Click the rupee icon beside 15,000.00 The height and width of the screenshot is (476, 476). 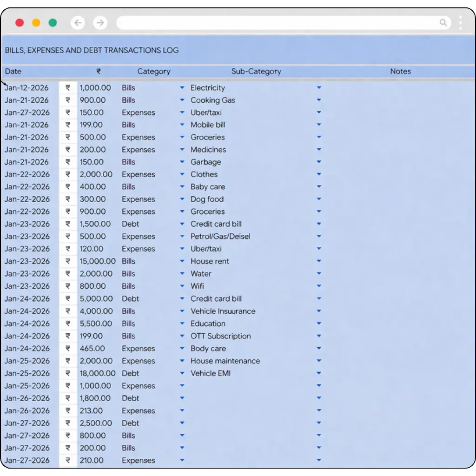pos(68,261)
